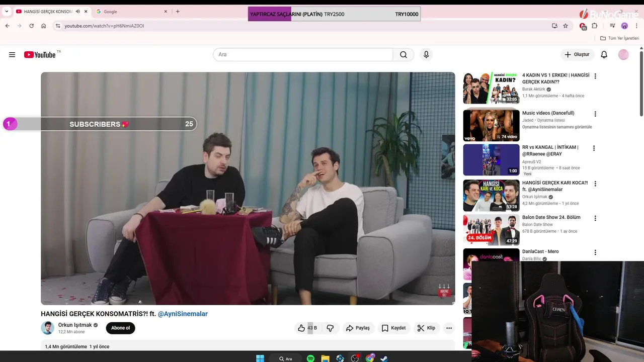Open options for Music videos (Dancefull) playlist

[595, 114]
